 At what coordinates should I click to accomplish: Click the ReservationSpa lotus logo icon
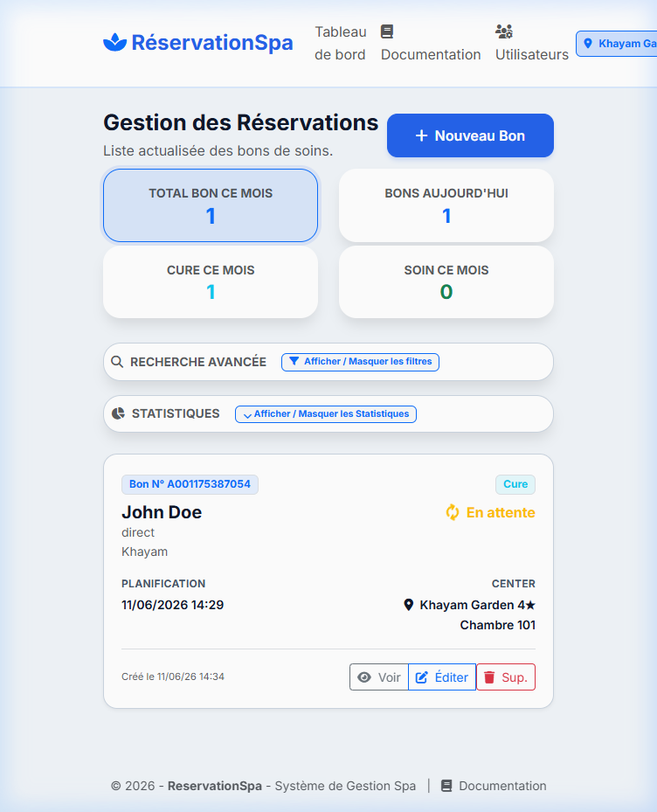coord(115,43)
